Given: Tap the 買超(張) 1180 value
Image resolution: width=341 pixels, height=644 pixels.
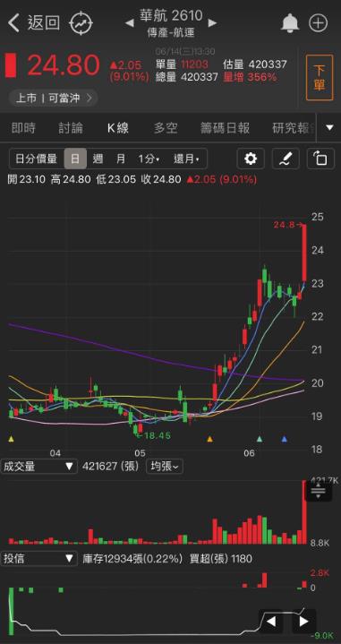Looking at the screenshot, I should [221, 559].
